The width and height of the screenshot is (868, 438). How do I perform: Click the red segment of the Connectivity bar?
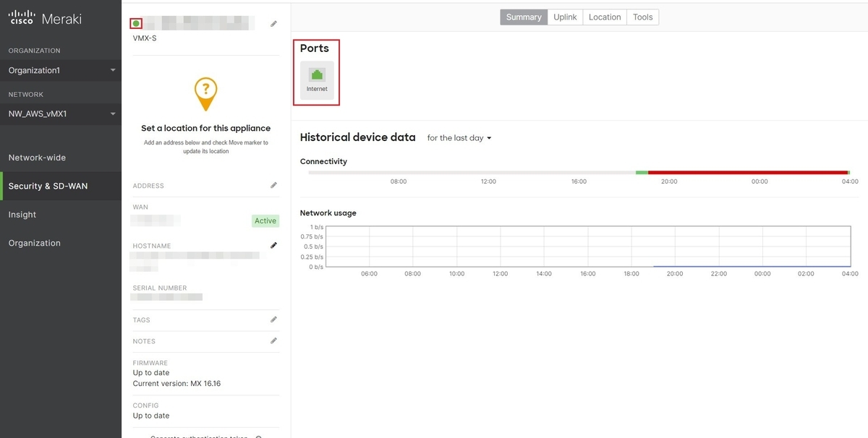click(748, 173)
